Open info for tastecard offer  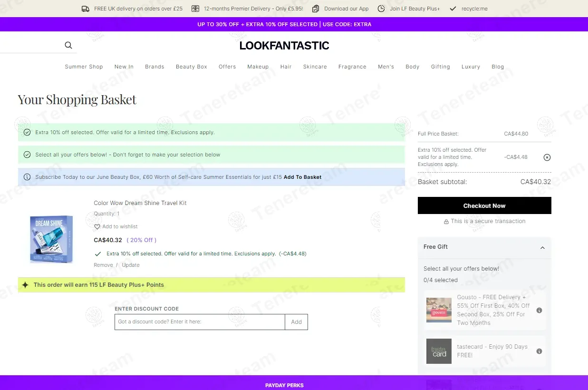pos(539,351)
